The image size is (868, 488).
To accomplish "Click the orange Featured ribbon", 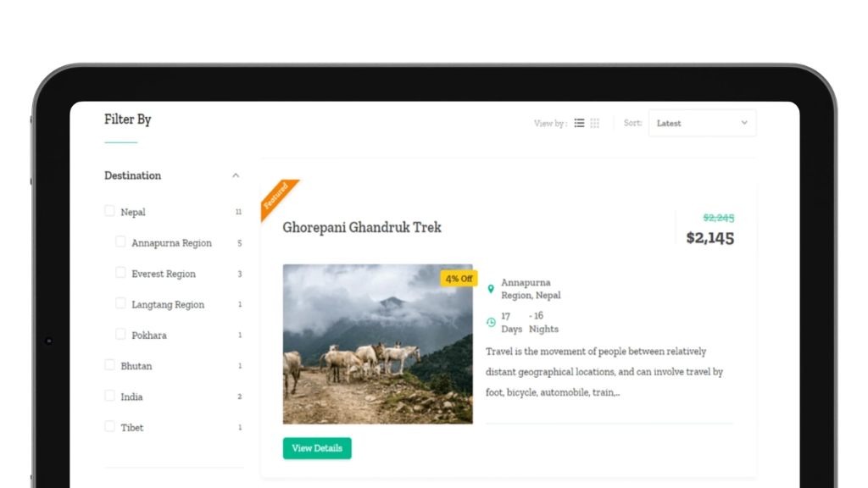I will (x=278, y=197).
